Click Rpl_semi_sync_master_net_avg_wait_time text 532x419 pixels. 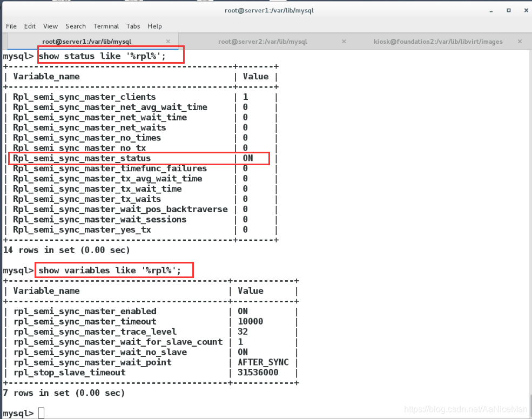pos(110,107)
